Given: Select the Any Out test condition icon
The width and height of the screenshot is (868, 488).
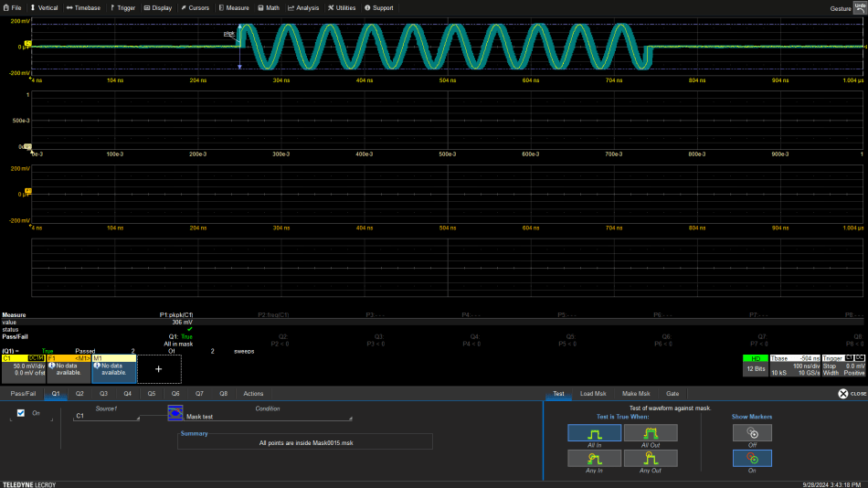Looking at the screenshot, I should pyautogui.click(x=651, y=459).
